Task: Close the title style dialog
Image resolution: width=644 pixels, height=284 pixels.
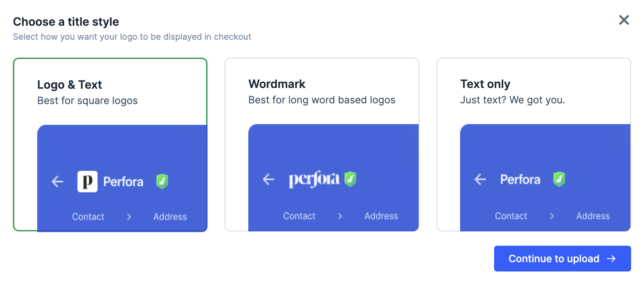Action: (624, 20)
